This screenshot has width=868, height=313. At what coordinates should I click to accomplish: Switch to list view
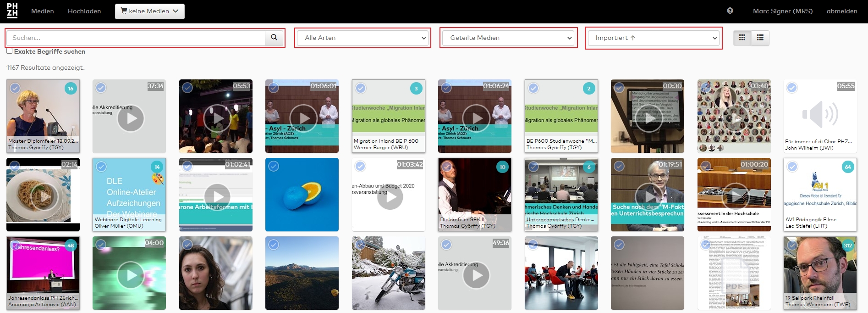[760, 38]
